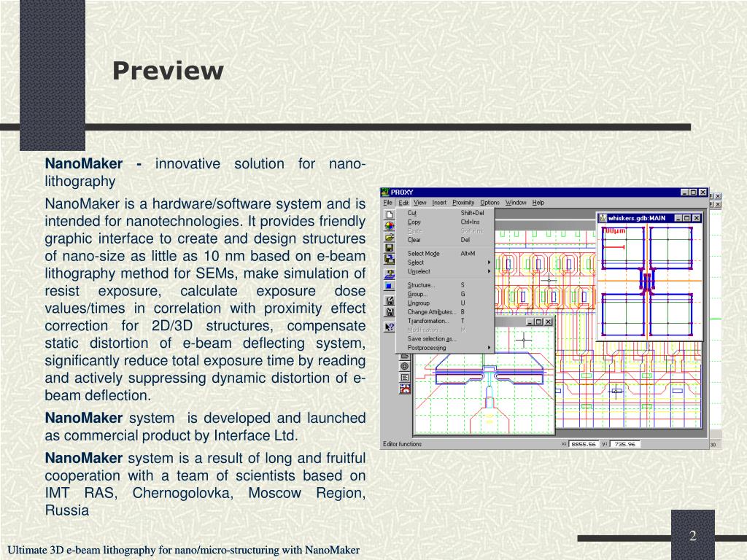Image resolution: width=747 pixels, height=560 pixels.
Task: Click the red gauge timer icon
Action: (404, 389)
